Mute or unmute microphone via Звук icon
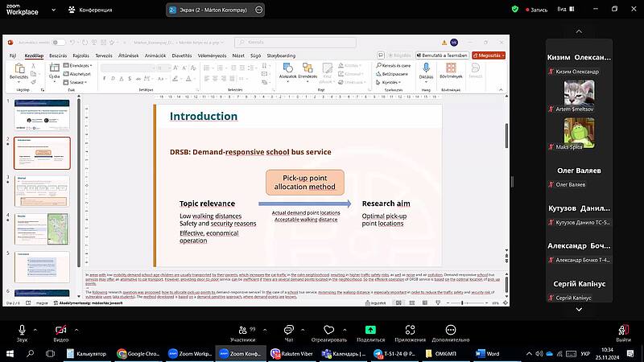Image resolution: width=644 pixels, height=362 pixels. (22, 330)
